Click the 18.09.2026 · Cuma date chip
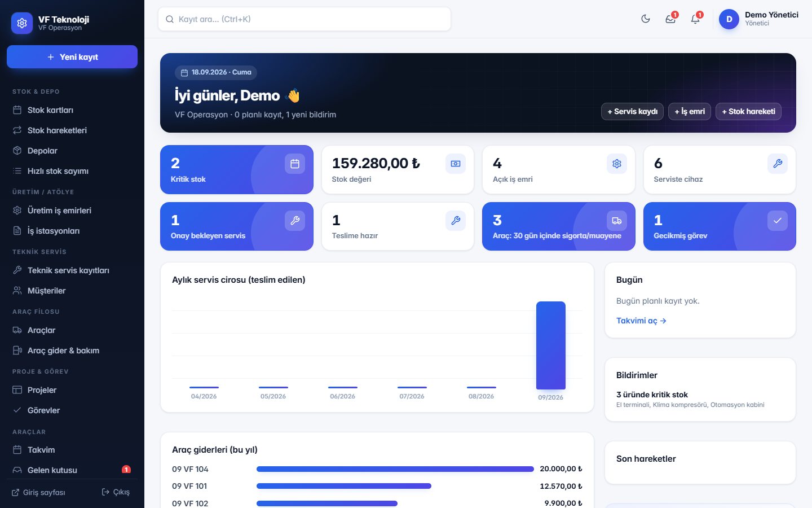812x508 pixels. pos(216,72)
